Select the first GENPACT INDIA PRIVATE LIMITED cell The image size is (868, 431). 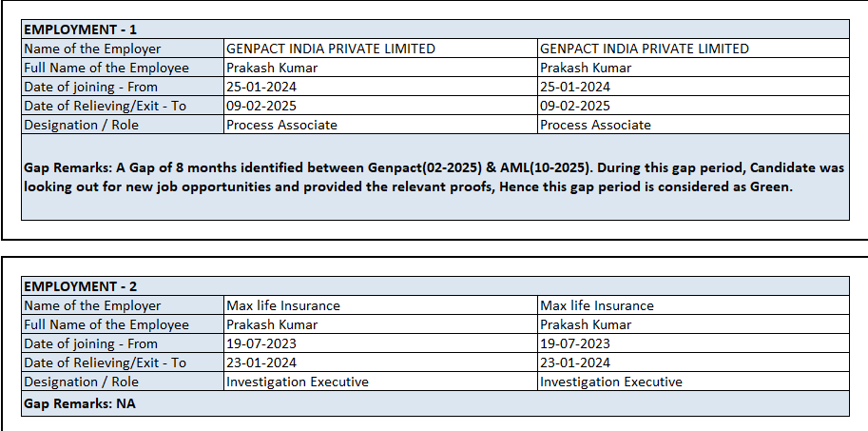331,49
